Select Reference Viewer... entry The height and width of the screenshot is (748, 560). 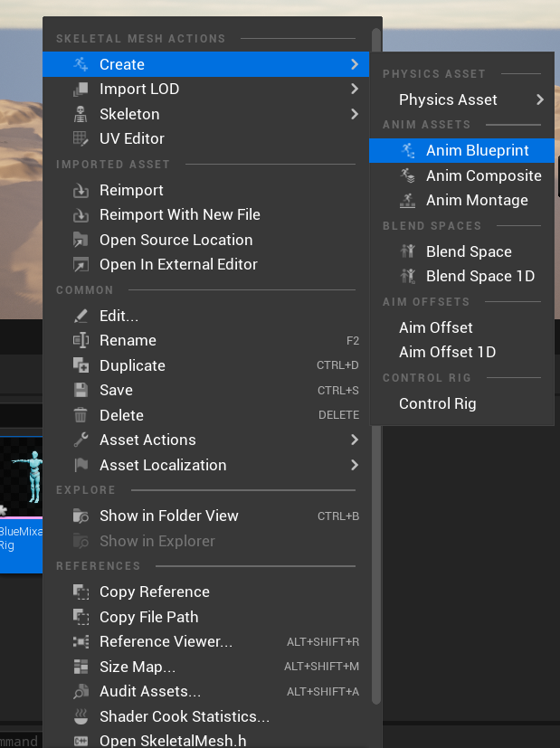(205, 641)
